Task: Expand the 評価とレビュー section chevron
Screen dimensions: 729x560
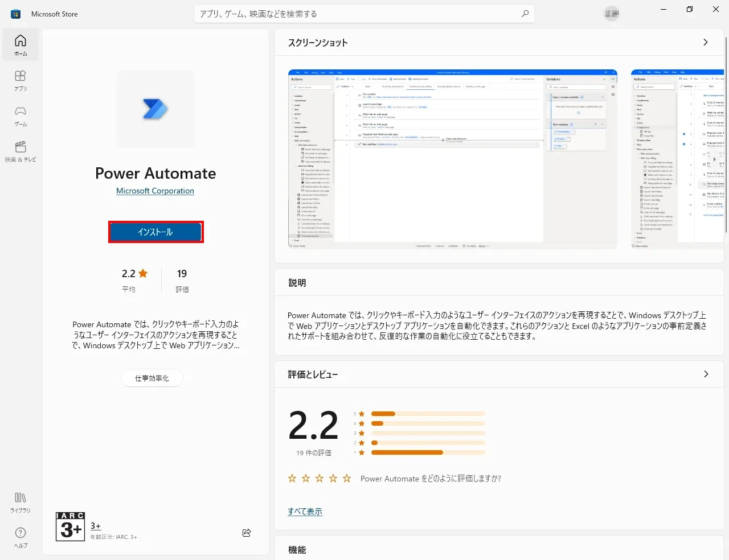Action: tap(706, 374)
